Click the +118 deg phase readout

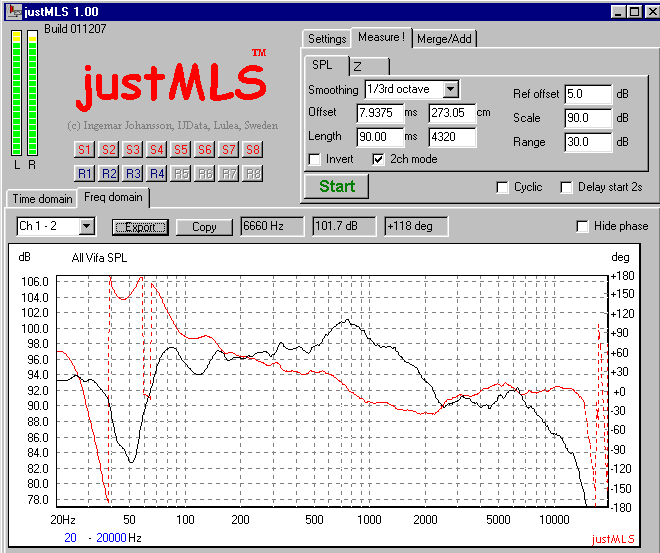click(x=416, y=226)
